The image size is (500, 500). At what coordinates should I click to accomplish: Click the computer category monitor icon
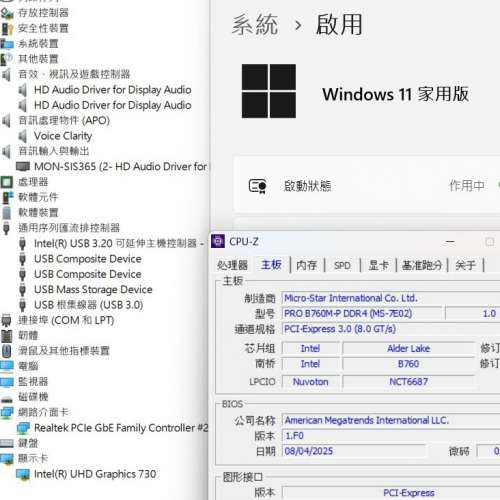tap(7, 366)
